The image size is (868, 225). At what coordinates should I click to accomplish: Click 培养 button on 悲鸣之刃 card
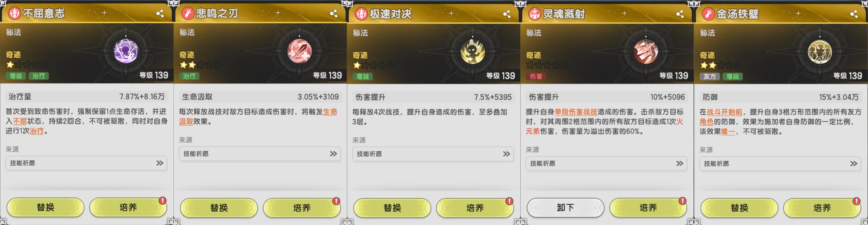click(302, 207)
